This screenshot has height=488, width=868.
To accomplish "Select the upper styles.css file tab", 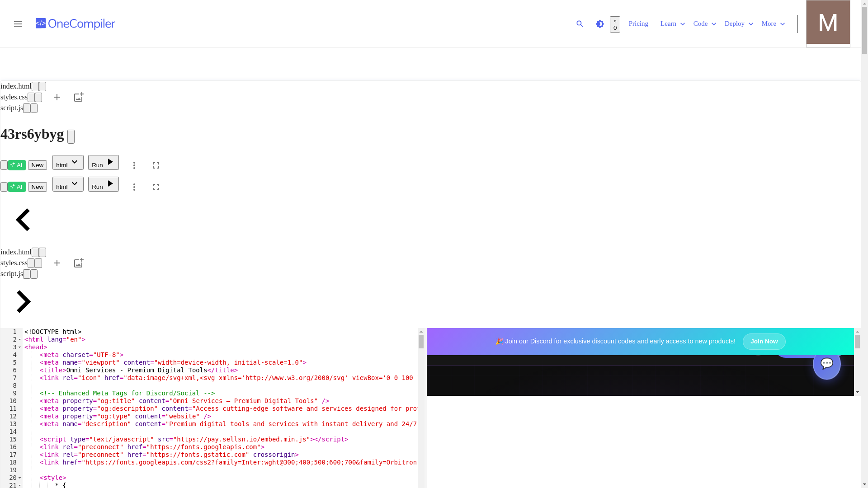I will pos(14,97).
